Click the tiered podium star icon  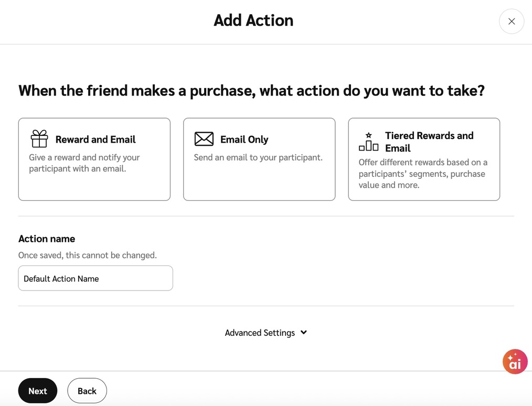pos(368,142)
